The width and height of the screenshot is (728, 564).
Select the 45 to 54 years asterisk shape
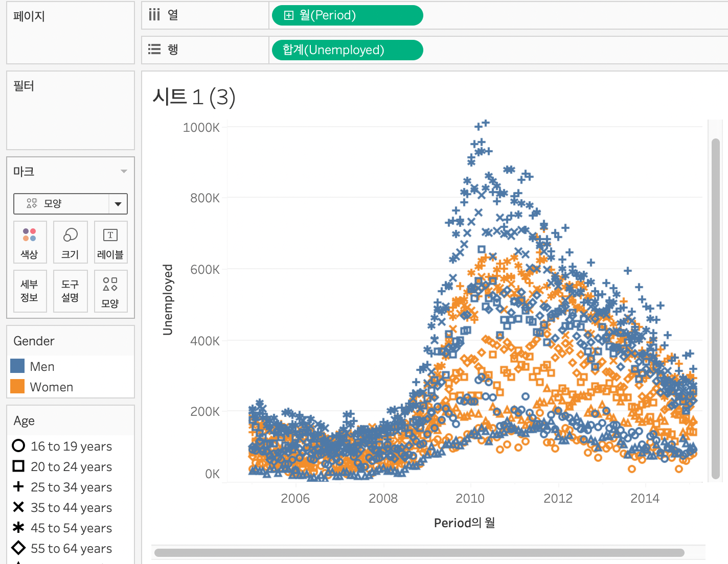(18, 528)
